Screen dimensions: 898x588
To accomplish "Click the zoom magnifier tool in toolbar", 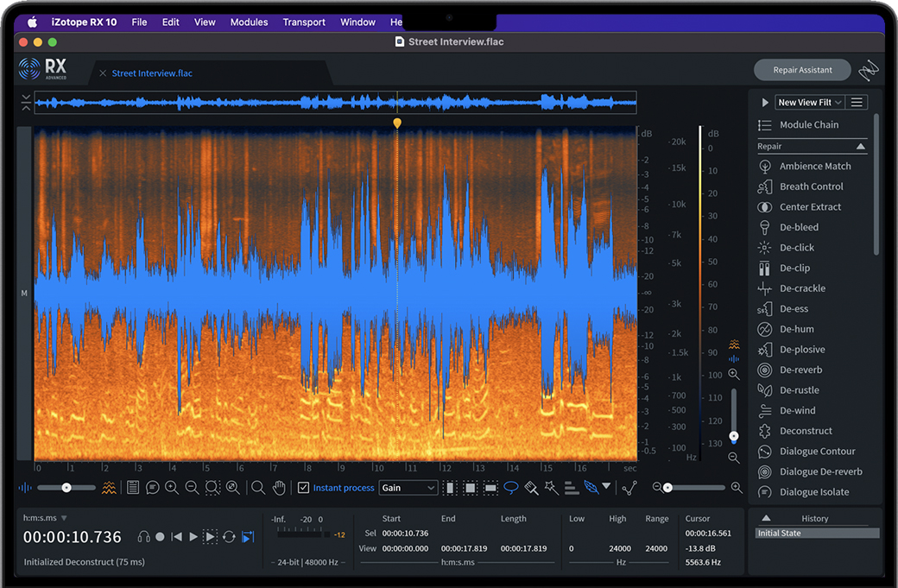I will click(x=257, y=488).
